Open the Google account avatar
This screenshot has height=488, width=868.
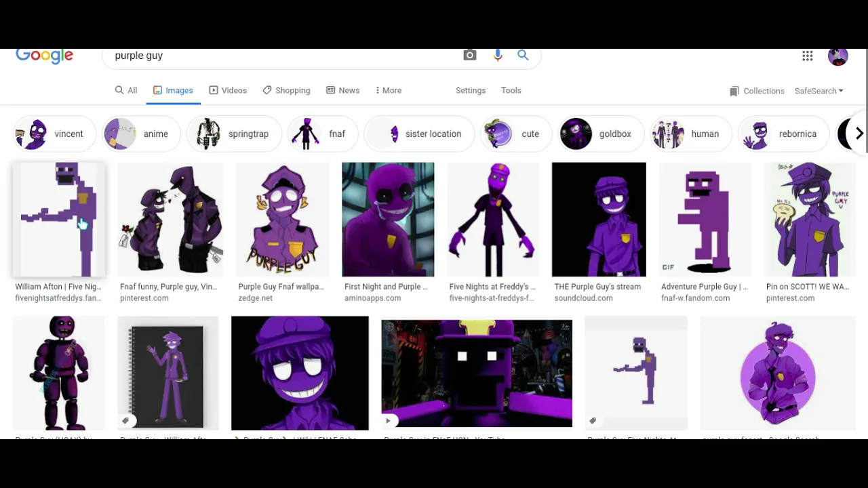[x=838, y=57]
